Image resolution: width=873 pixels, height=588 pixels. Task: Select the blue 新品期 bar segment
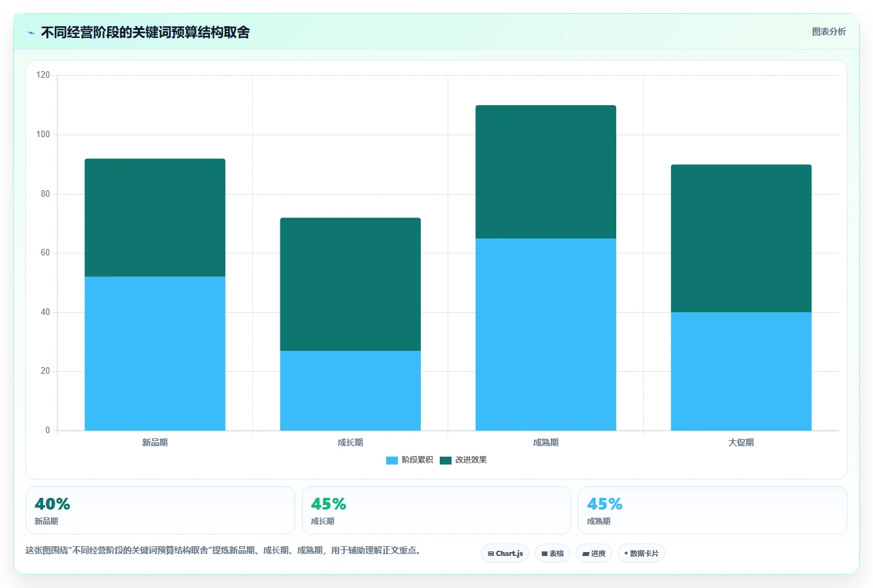(155, 353)
